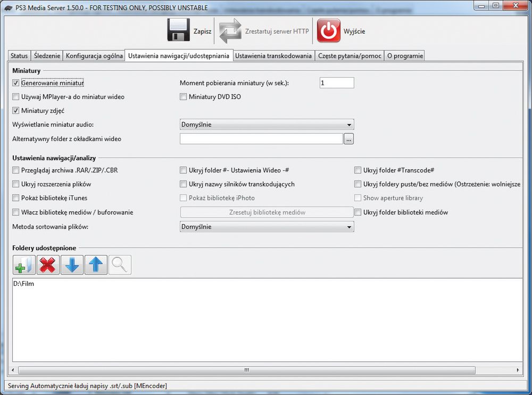Enable Pokaż bibliotekę iTunes checkbox

click(15, 197)
